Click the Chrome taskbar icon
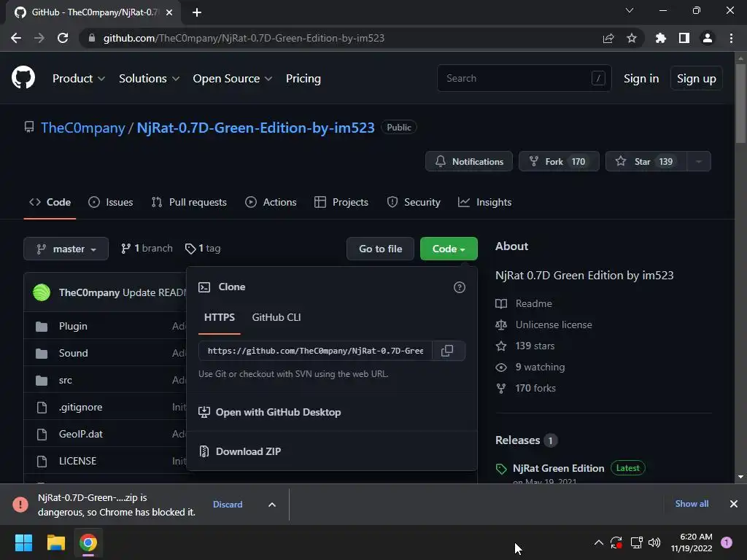Image resolution: width=747 pixels, height=560 pixels. tap(88, 542)
